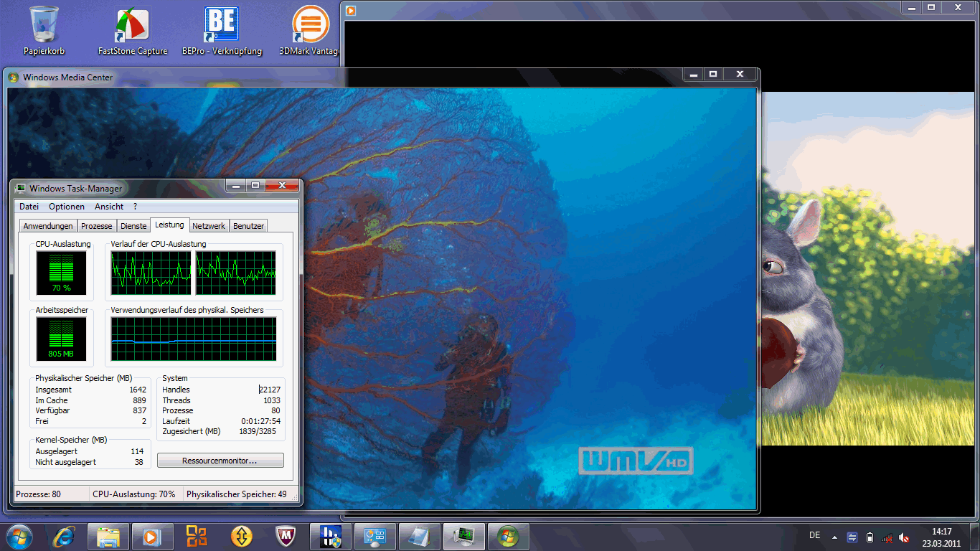Click Windows Media Center title bar icon
This screenshot has width=980, height=551.
coord(14,77)
